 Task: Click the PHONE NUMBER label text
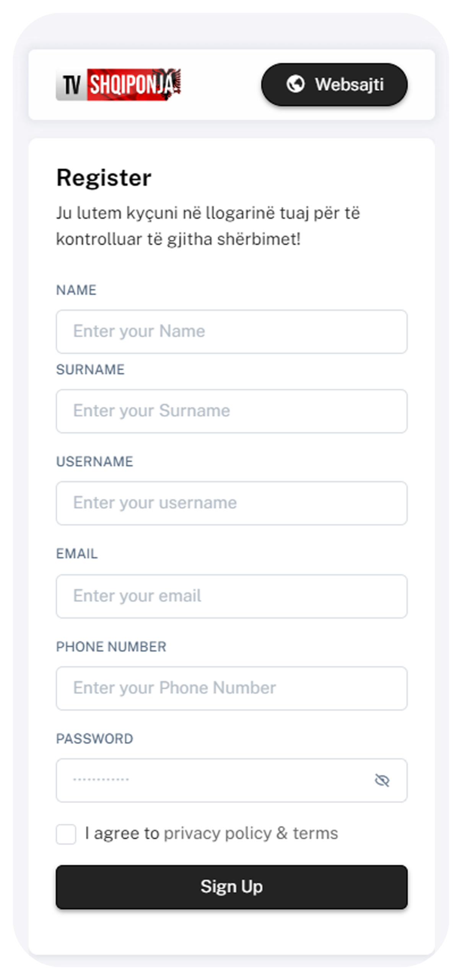coord(111,647)
